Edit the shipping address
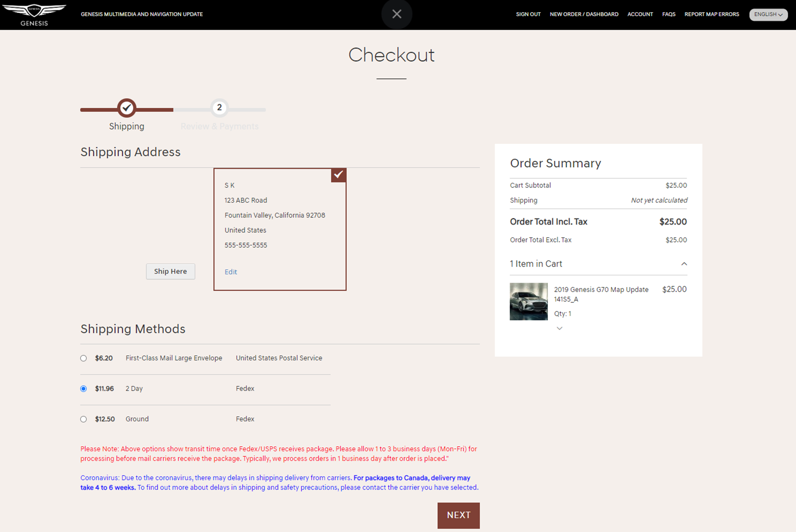This screenshot has width=796, height=532. tap(231, 272)
